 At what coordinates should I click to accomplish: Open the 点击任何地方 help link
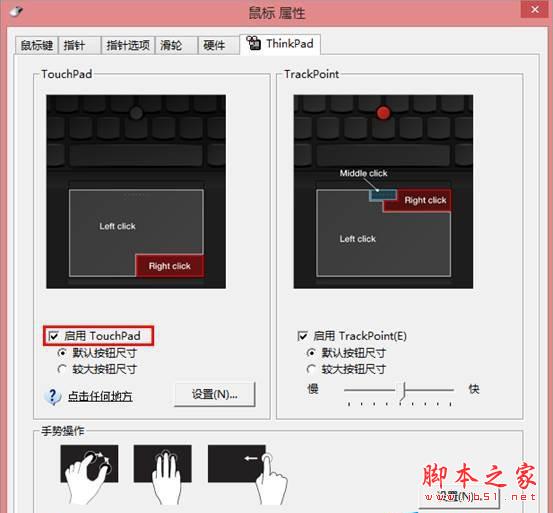click(x=100, y=396)
